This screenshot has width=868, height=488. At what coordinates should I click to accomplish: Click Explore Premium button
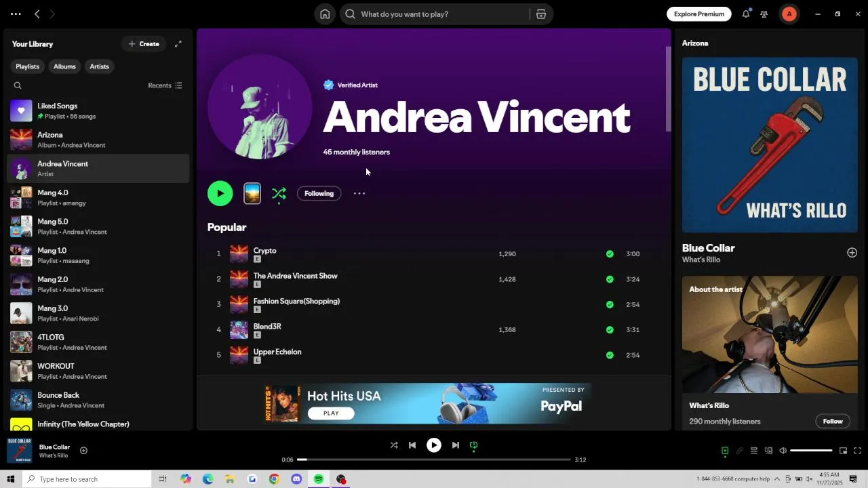click(x=699, y=14)
